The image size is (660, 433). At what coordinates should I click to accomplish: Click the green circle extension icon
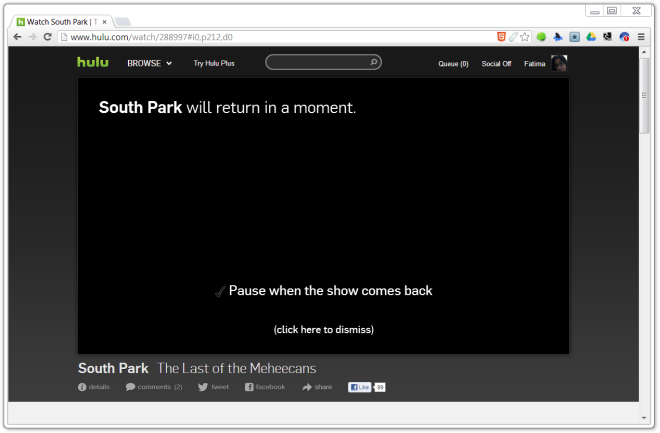tap(541, 37)
